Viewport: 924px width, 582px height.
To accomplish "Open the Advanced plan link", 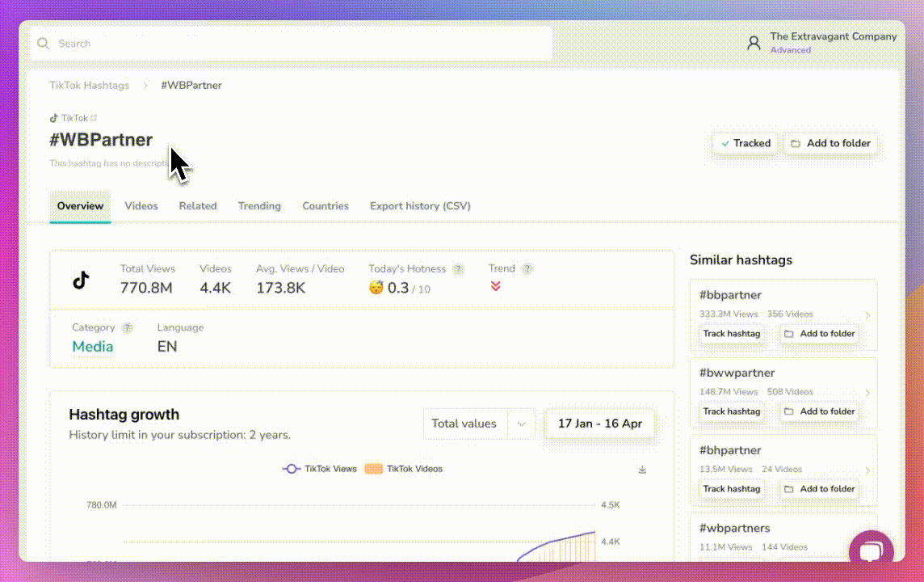I will [x=790, y=50].
